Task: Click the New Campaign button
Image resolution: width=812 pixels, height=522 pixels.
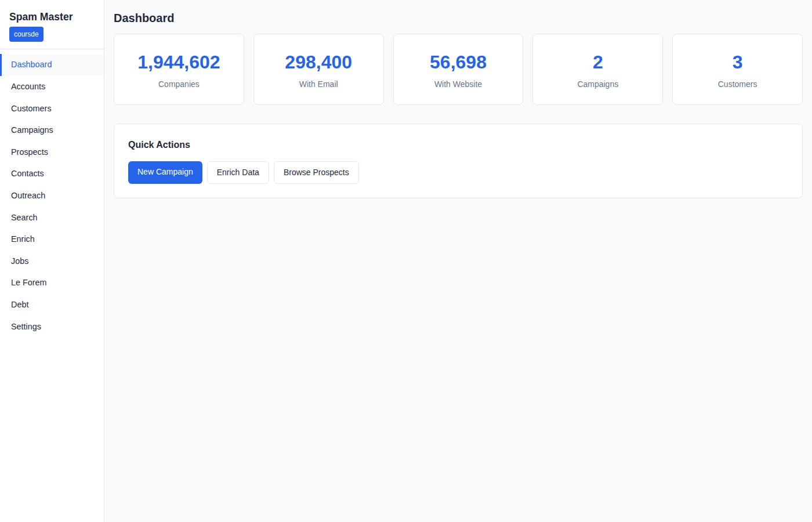Action: coord(165,172)
